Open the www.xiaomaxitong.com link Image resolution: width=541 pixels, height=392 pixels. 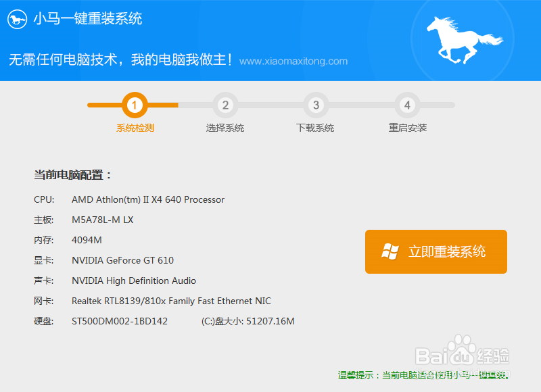293,61
